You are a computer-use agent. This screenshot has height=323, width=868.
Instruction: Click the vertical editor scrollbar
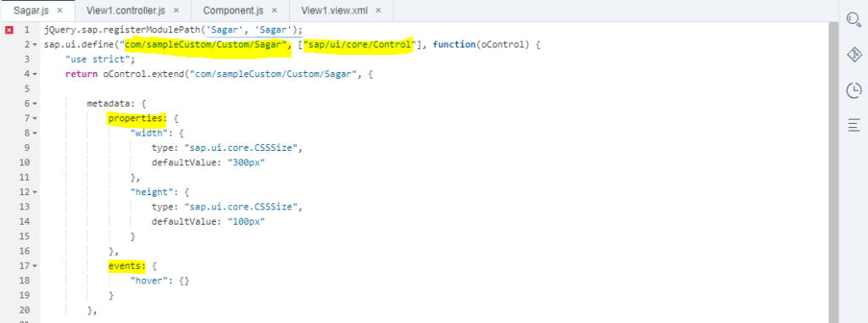(832, 172)
